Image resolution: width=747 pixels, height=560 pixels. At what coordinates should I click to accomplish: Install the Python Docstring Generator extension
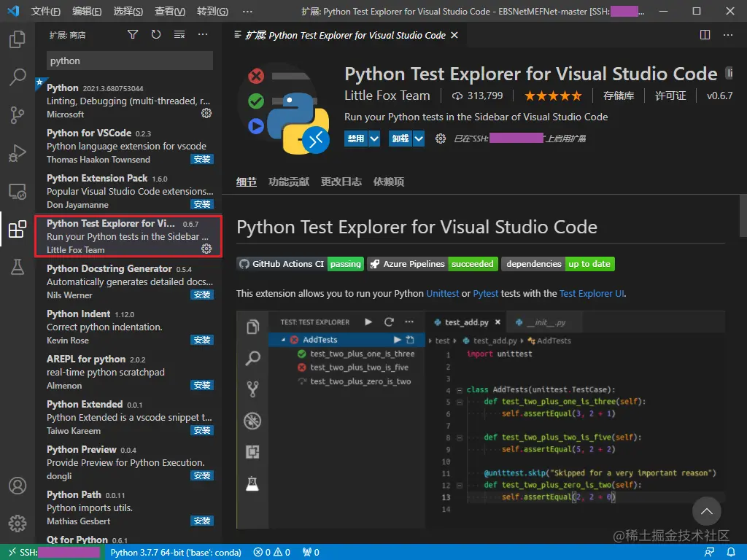(201, 295)
